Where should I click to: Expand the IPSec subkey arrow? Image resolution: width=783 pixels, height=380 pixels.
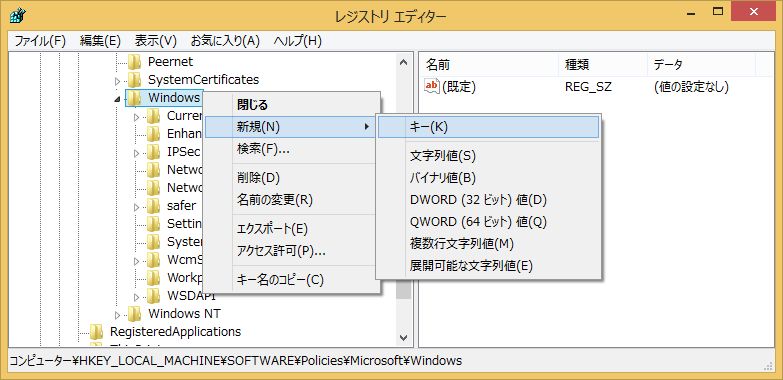pos(136,153)
